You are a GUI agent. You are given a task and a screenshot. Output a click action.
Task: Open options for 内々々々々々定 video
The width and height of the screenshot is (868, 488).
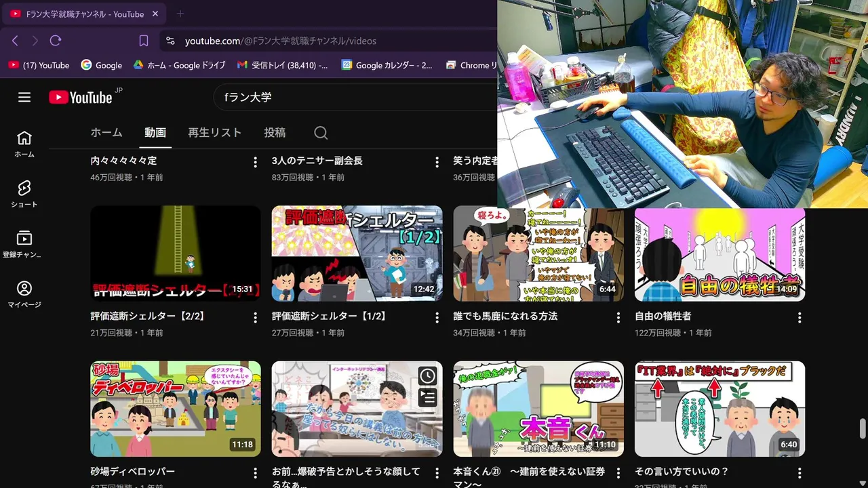tap(255, 162)
